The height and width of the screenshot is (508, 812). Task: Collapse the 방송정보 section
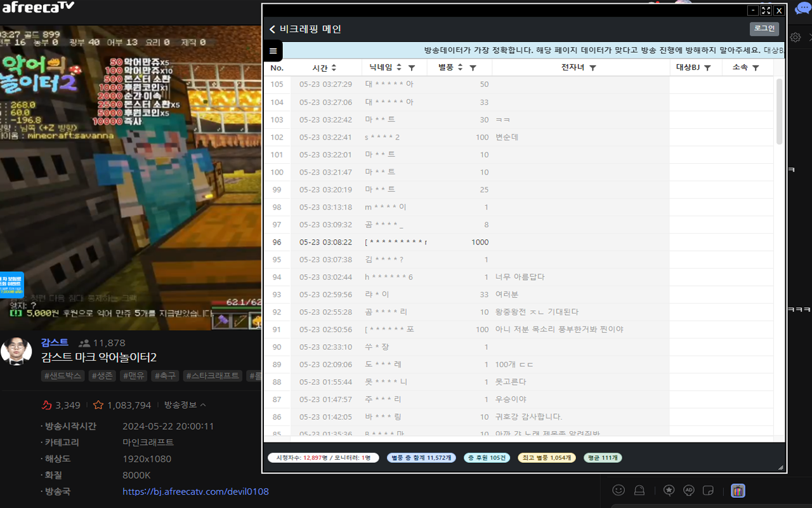click(185, 404)
